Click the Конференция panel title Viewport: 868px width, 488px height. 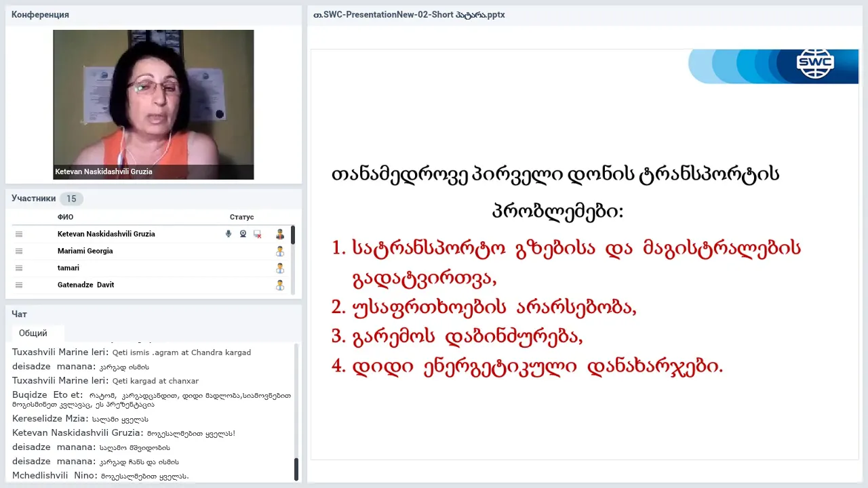point(40,15)
